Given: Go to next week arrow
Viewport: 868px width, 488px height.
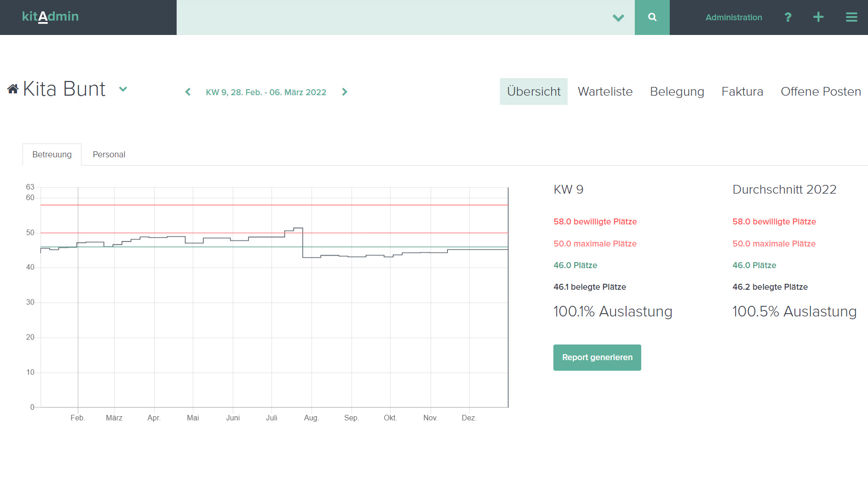Looking at the screenshot, I should coord(345,92).
